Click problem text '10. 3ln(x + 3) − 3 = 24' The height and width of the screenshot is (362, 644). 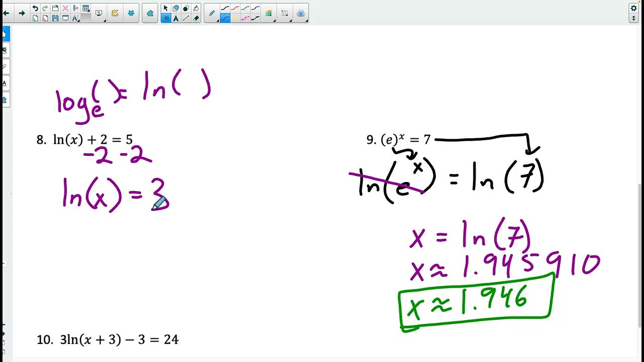point(108,339)
